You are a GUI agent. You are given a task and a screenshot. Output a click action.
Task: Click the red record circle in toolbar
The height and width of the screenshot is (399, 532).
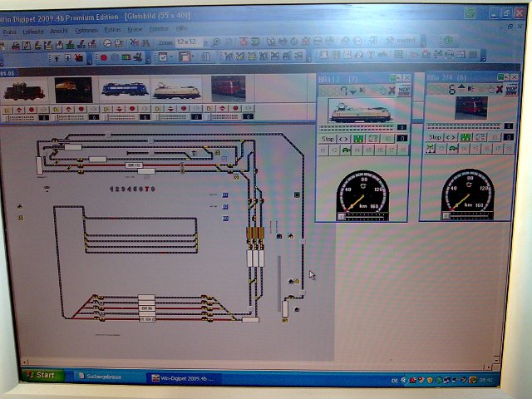click(x=103, y=57)
